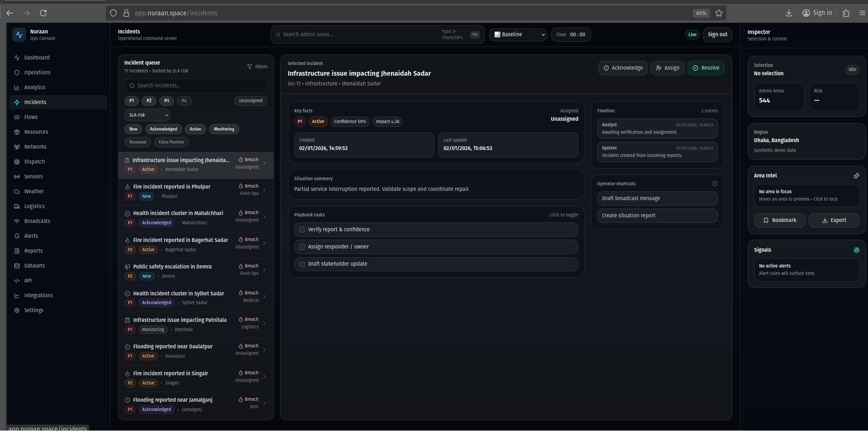Viewport: 868px width, 431px height.
Task: Reload the page in browser
Action: [x=43, y=13]
